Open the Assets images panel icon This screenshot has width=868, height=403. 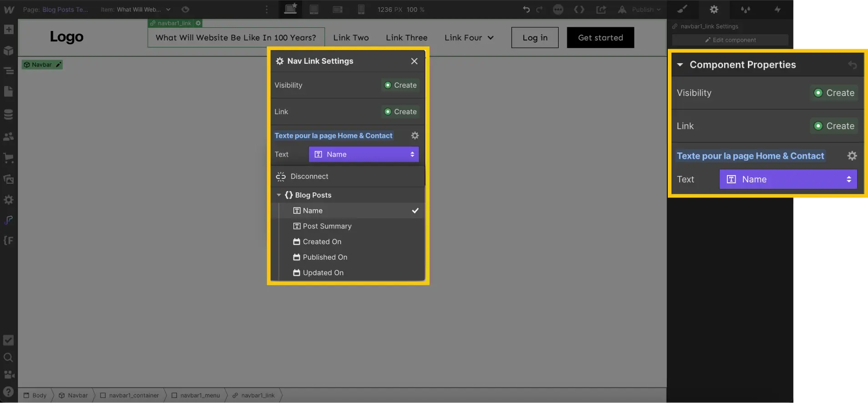(9, 179)
